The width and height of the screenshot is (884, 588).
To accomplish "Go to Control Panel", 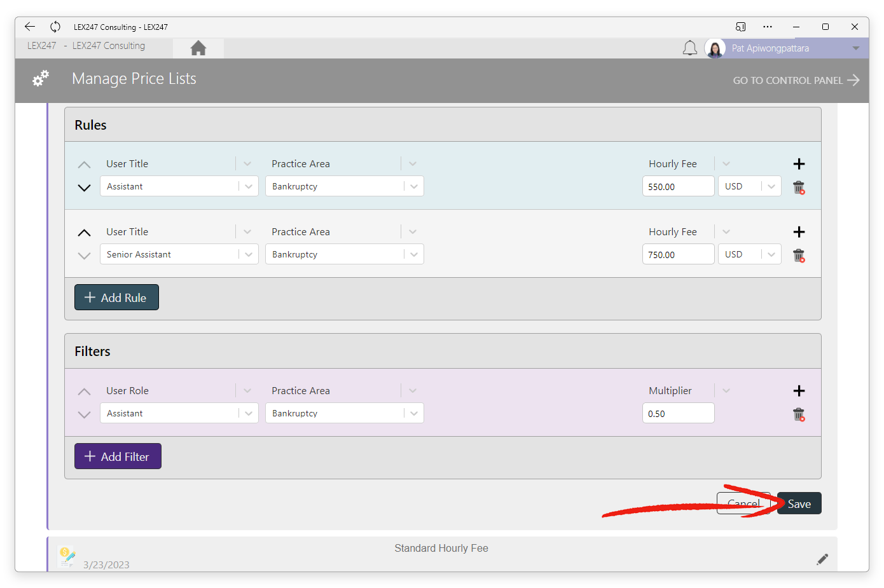I will (x=796, y=80).
